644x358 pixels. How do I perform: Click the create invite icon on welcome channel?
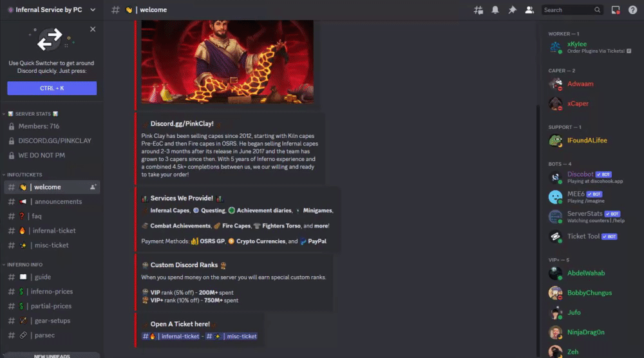coord(93,187)
